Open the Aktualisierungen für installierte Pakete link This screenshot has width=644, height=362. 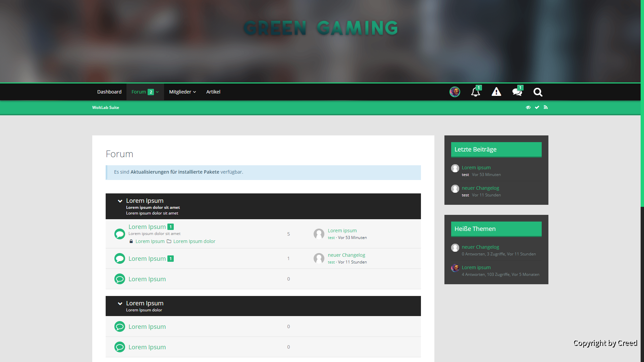pyautogui.click(x=175, y=172)
